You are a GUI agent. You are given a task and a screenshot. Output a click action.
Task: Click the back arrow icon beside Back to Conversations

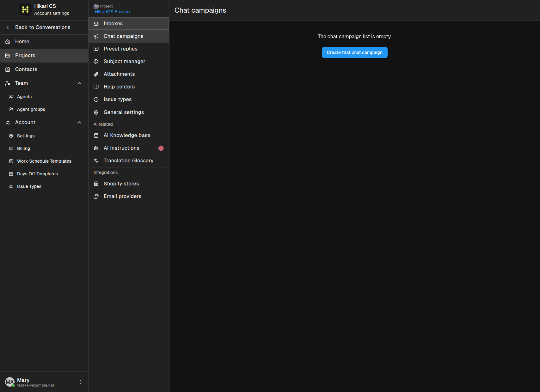[x=8, y=27]
